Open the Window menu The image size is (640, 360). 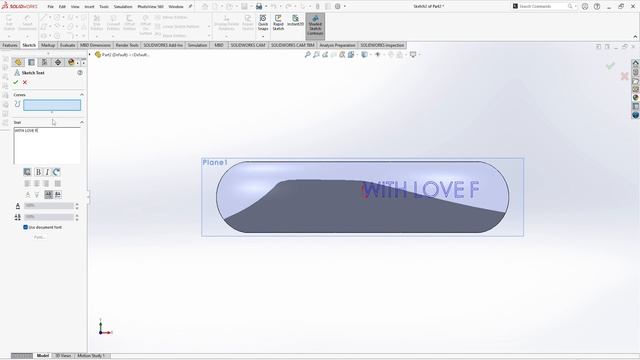(176, 7)
